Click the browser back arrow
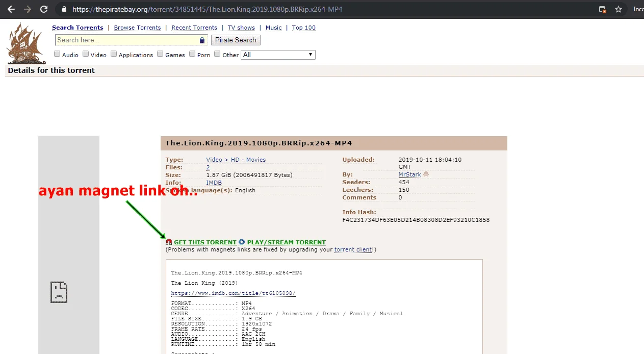 11,9
